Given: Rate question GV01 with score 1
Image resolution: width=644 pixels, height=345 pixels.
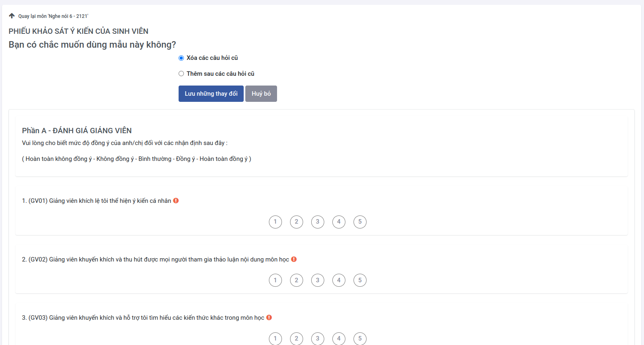Looking at the screenshot, I should [275, 222].
